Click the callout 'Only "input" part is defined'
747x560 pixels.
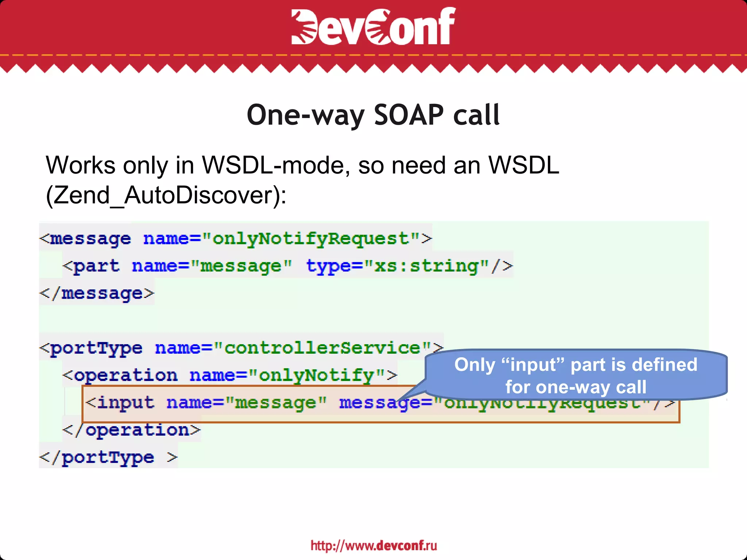576,375
